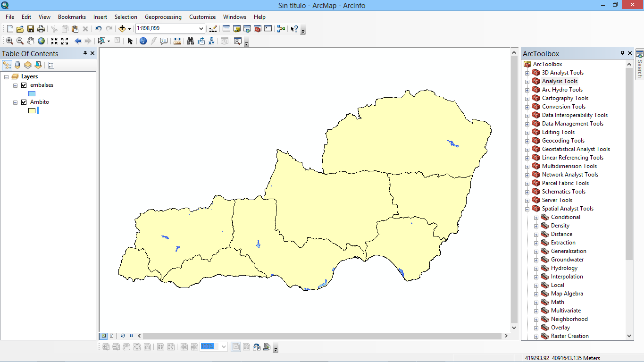Click the Search side tab
The image size is (644, 362).
(x=639, y=65)
